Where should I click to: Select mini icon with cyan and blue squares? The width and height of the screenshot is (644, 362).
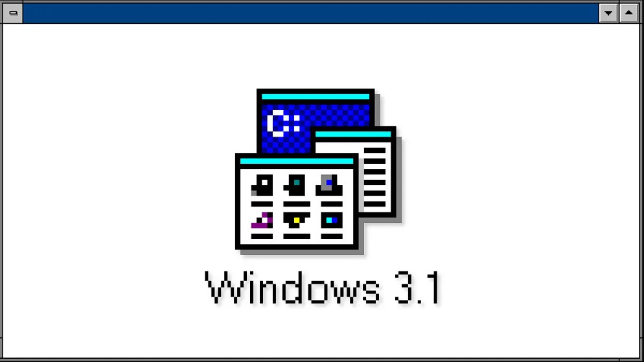pyautogui.click(x=332, y=220)
